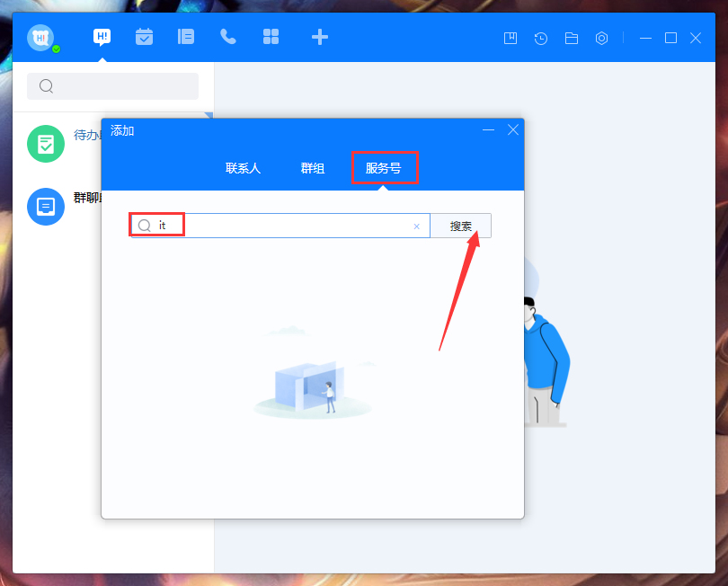Open the contacts directory icon

(x=186, y=37)
